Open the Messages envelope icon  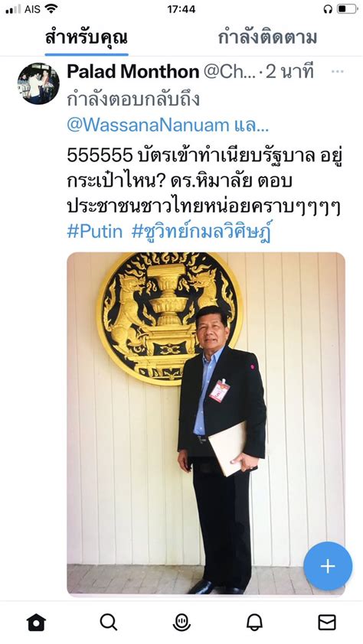coord(327,623)
